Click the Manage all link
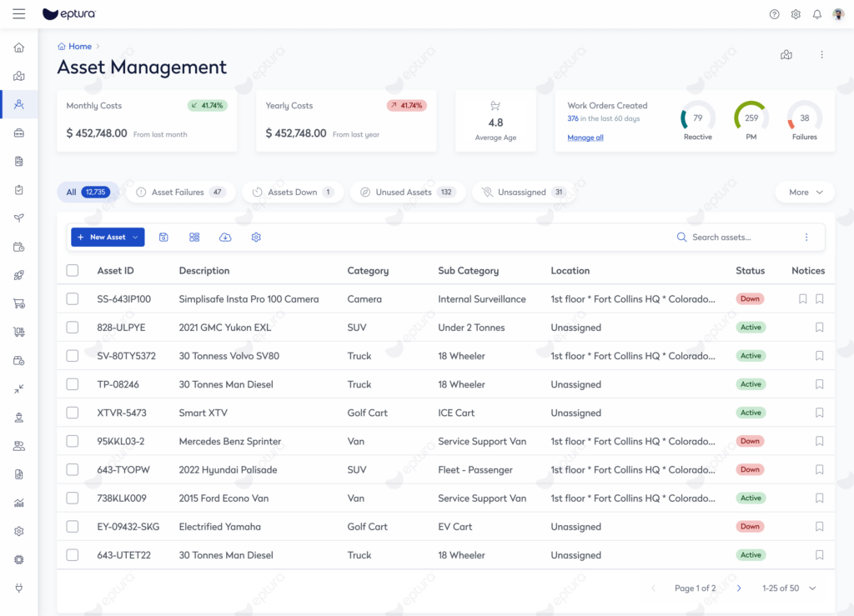 (x=585, y=138)
